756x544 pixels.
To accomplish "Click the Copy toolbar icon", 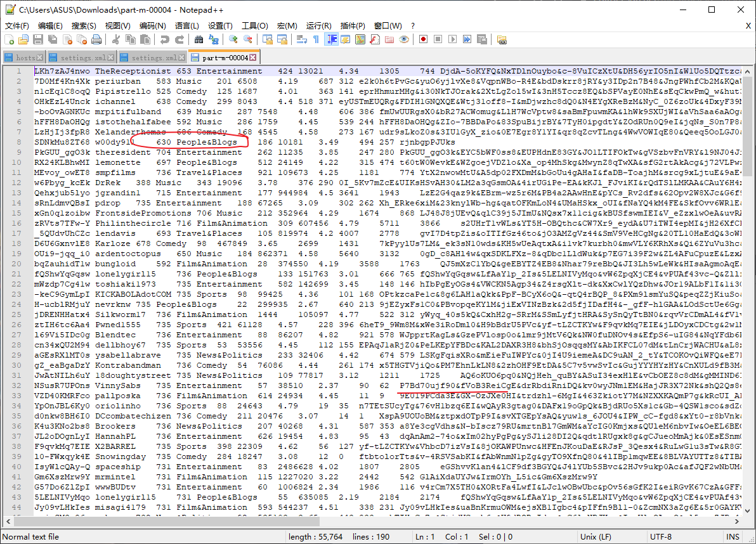I will coord(130,39).
